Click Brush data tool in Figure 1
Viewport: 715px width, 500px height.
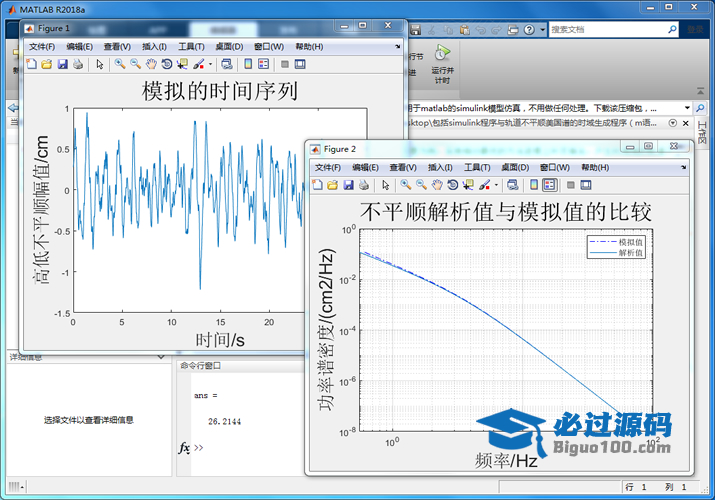coord(198,64)
